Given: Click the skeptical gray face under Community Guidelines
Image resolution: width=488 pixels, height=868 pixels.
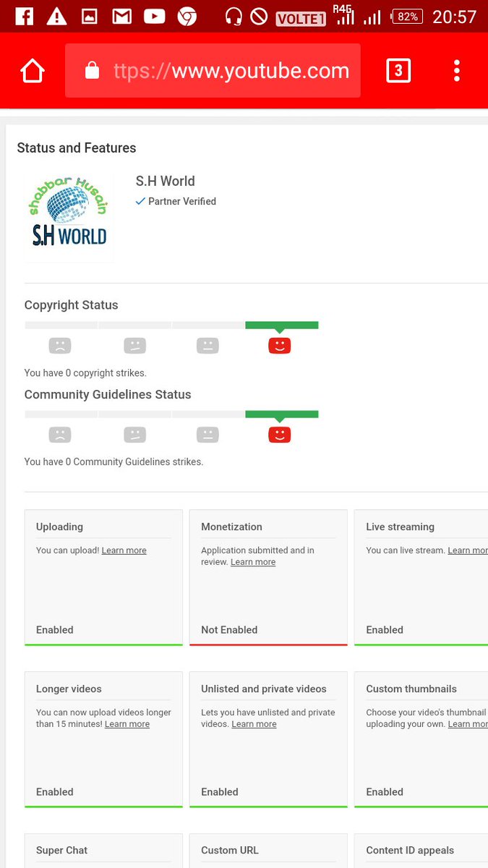Looking at the screenshot, I should (134, 435).
